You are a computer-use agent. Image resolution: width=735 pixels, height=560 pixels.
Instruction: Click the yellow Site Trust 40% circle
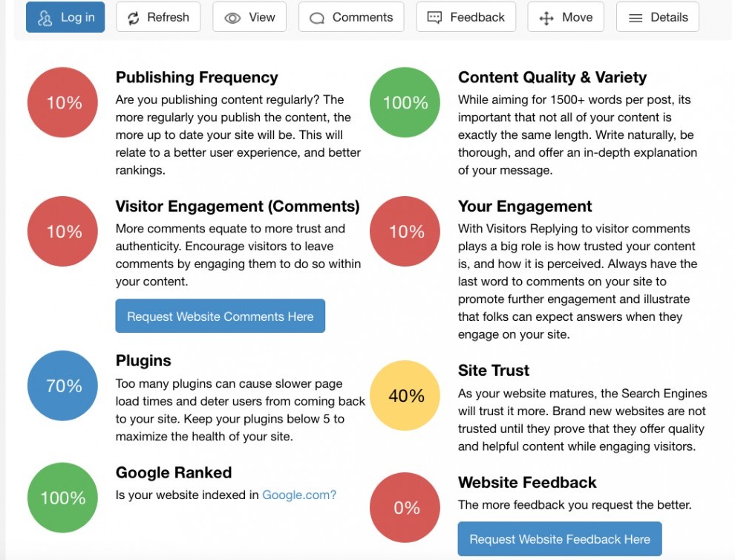[405, 395]
